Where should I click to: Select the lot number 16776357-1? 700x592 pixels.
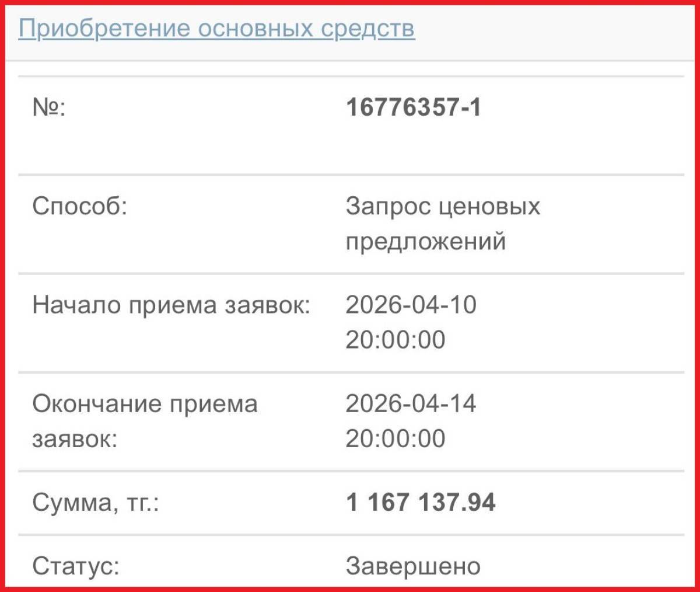pyautogui.click(x=414, y=108)
